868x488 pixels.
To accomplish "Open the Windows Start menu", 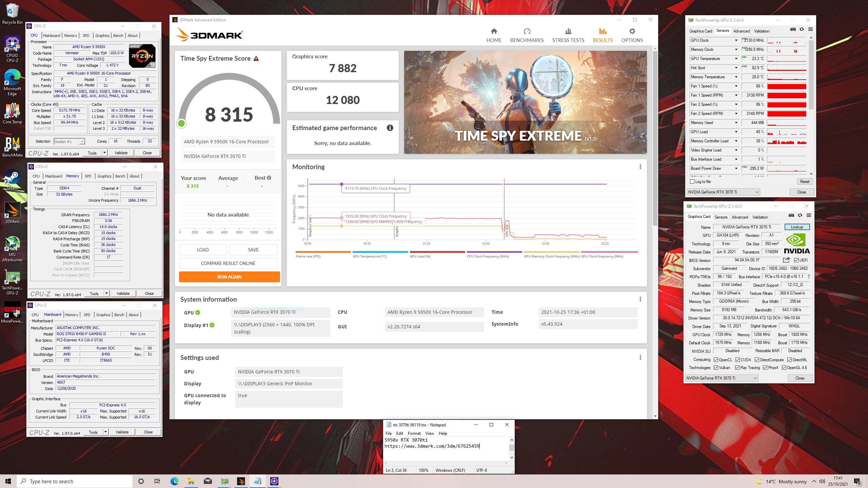I will click(8, 481).
